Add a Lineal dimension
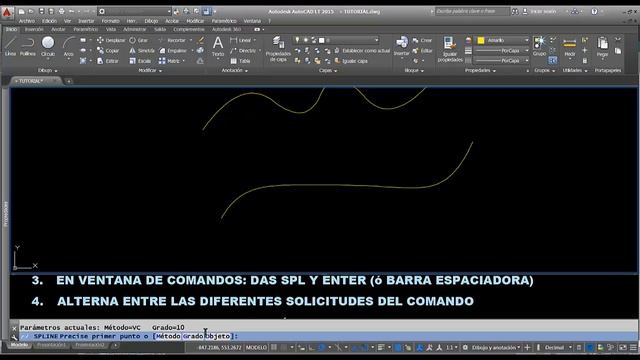Viewport: 640px width, 360px height. pos(241,40)
